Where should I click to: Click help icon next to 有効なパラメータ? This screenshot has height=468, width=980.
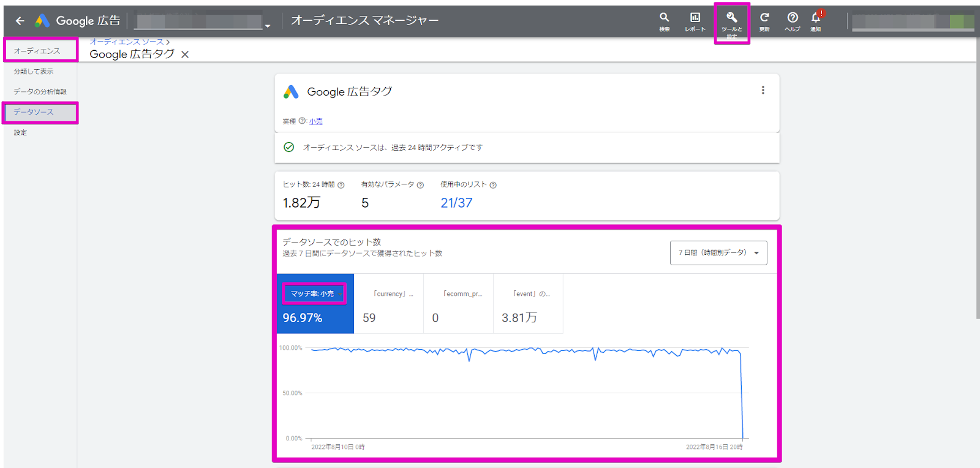tap(420, 185)
